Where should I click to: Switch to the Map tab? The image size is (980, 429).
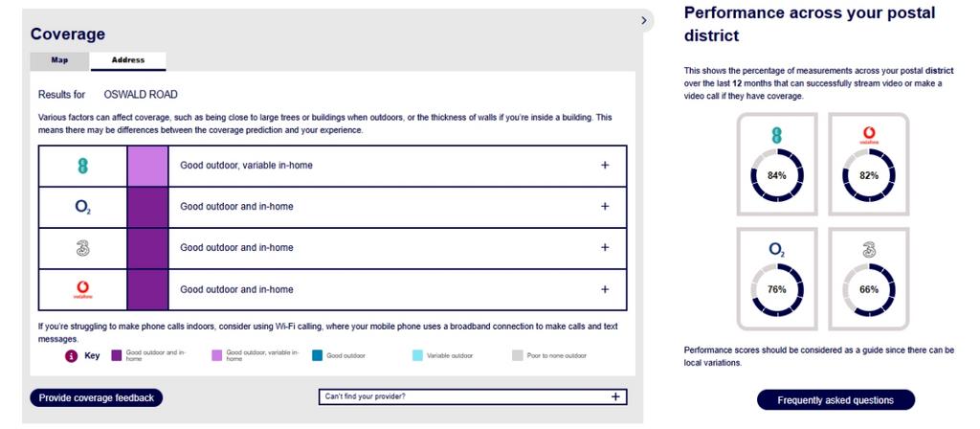(60, 60)
